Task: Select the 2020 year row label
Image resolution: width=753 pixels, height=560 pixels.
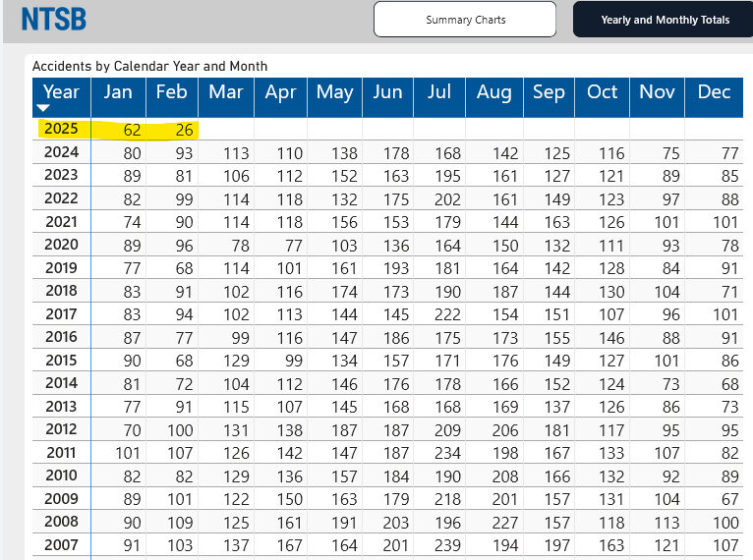Action: [x=61, y=245]
